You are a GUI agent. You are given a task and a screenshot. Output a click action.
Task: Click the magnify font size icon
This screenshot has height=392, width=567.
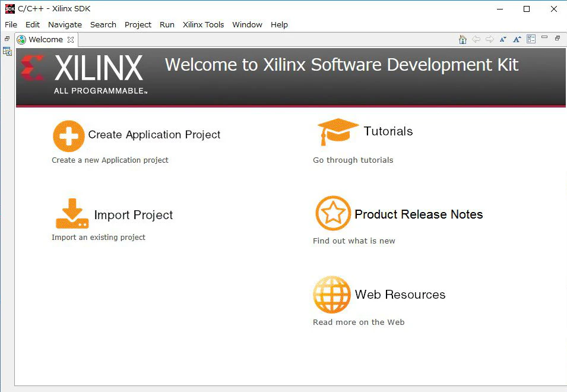click(517, 39)
